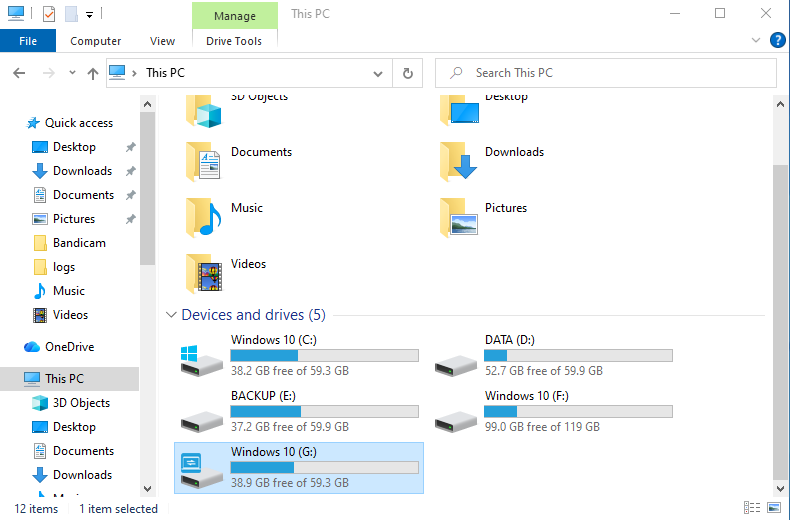Open Customize Quick Access Toolbar dropdown

89,15
